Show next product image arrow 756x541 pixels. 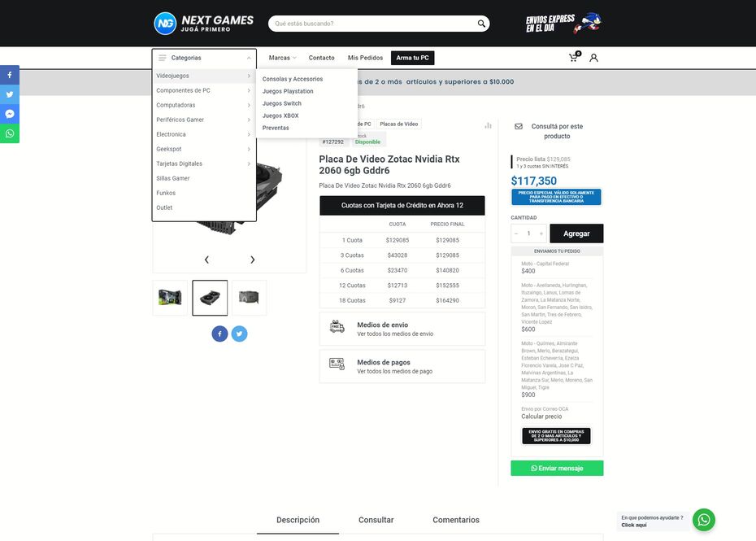pyautogui.click(x=252, y=260)
